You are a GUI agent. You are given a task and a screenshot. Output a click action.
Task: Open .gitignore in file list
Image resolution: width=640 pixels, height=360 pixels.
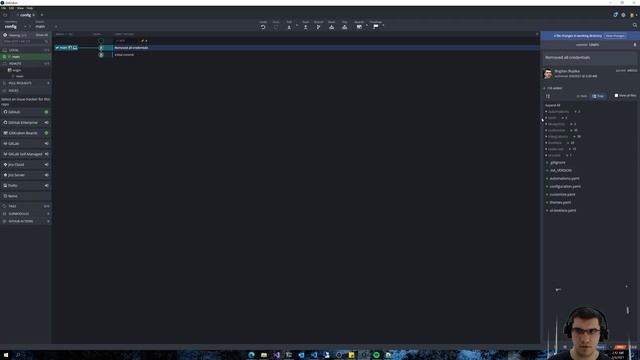tap(558, 162)
